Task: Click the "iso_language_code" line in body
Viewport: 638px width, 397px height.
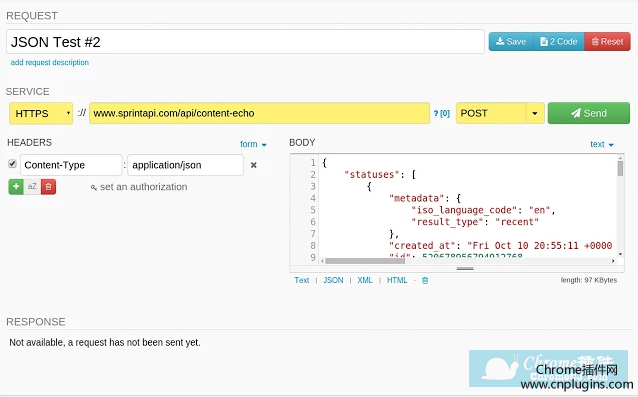Action: (483, 210)
